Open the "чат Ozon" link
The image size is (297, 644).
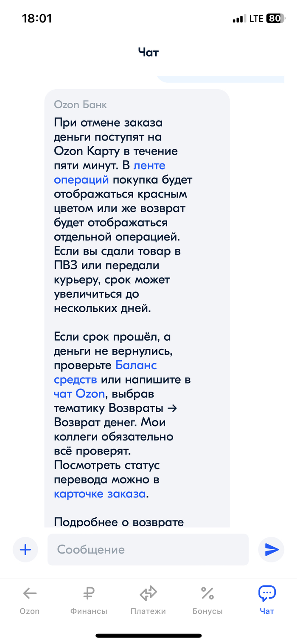tap(79, 394)
